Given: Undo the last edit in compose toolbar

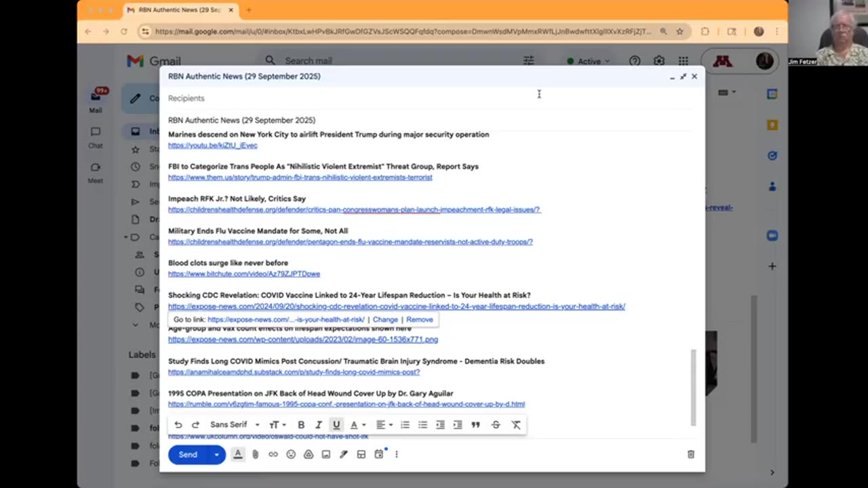Looking at the screenshot, I should coord(178,425).
